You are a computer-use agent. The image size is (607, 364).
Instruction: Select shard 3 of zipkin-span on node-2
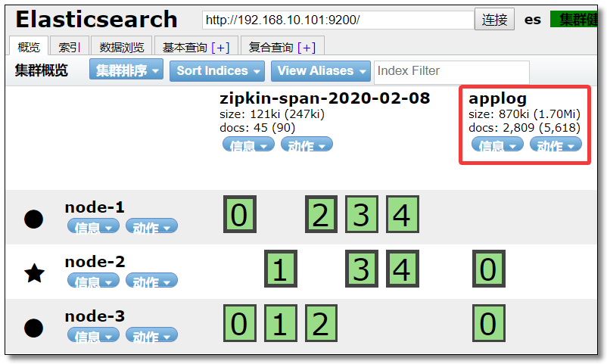pos(362,269)
